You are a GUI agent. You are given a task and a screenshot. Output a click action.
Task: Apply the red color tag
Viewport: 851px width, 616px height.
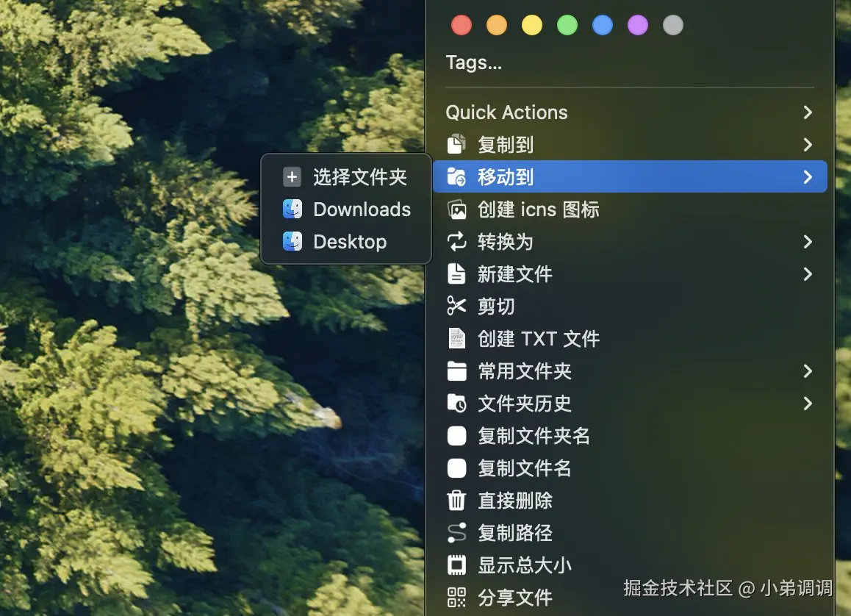point(461,24)
